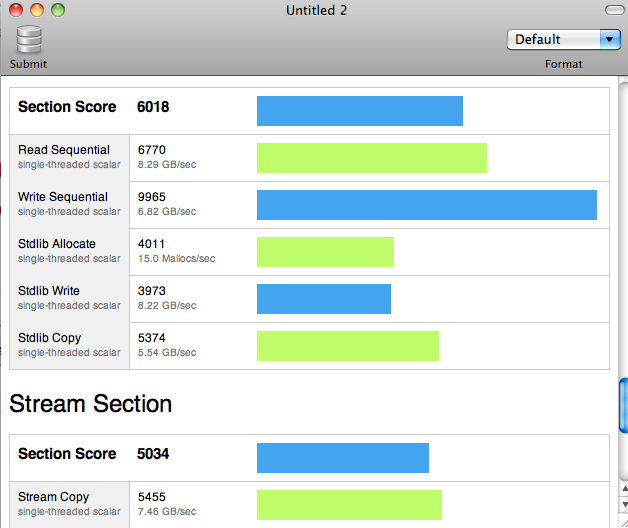Click the Read Sequential label
This screenshot has width=628, height=528.
pyautogui.click(x=64, y=150)
